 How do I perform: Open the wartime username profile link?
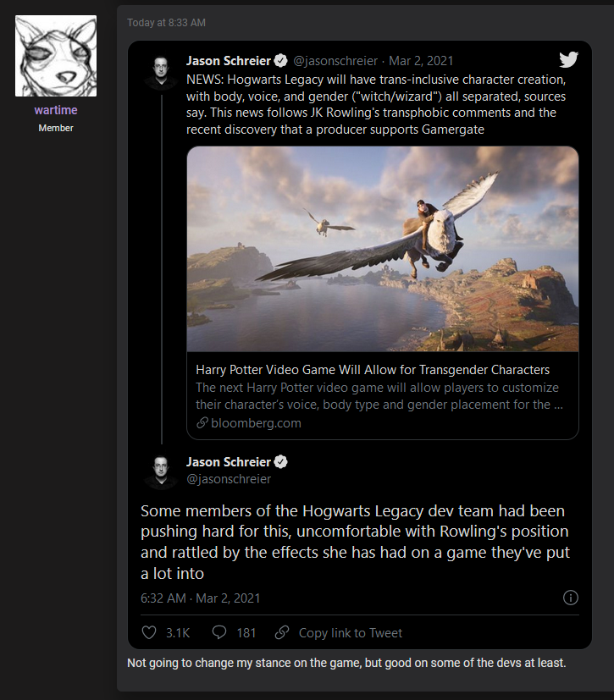[x=56, y=111]
